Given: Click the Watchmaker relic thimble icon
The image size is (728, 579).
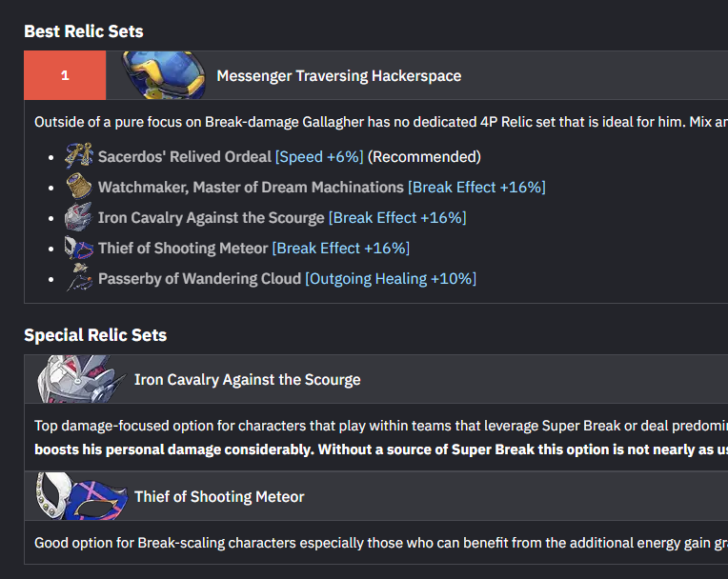Looking at the screenshot, I should [x=79, y=186].
